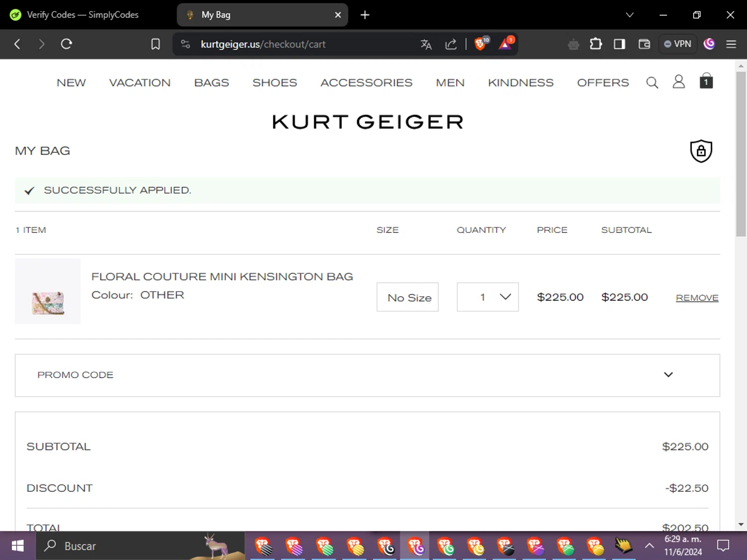Screen dimensions: 747x560
Task: Click the 1 ITEM label
Action: [31, 230]
